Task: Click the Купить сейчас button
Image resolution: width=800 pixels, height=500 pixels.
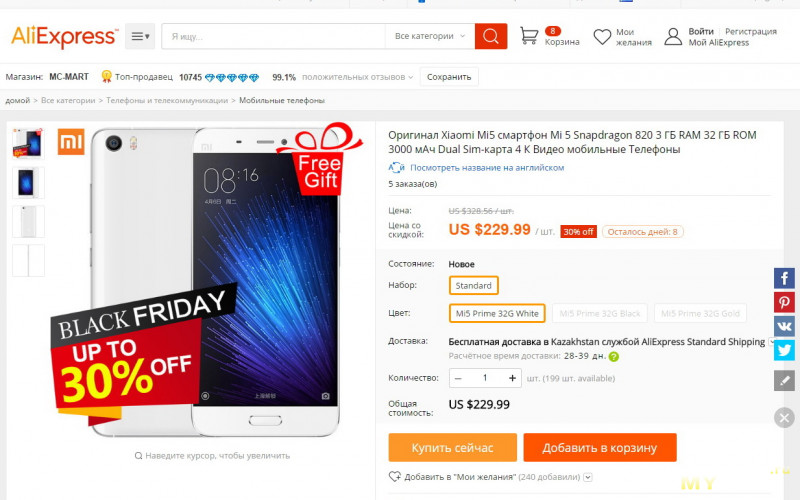Action: 453,447
